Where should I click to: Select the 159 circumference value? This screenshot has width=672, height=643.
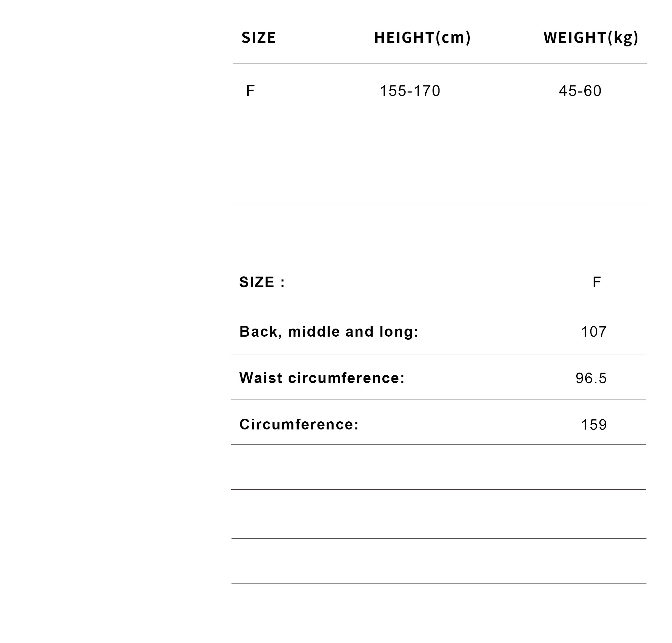[x=594, y=425]
